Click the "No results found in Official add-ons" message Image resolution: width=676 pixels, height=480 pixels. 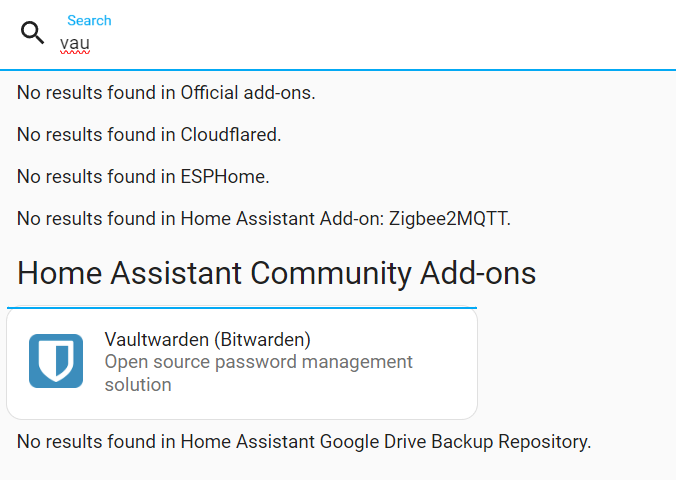point(166,93)
